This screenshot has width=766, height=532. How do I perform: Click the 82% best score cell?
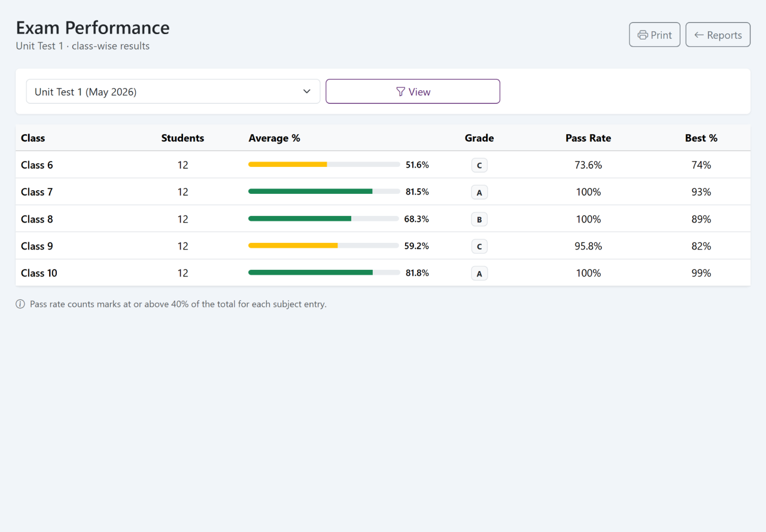701,246
